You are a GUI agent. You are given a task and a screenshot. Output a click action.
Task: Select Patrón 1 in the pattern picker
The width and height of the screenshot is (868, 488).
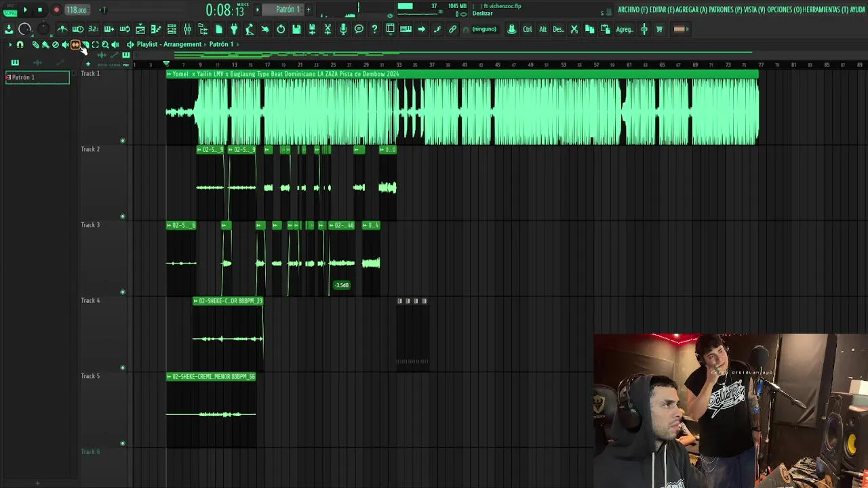pyautogui.click(x=37, y=77)
